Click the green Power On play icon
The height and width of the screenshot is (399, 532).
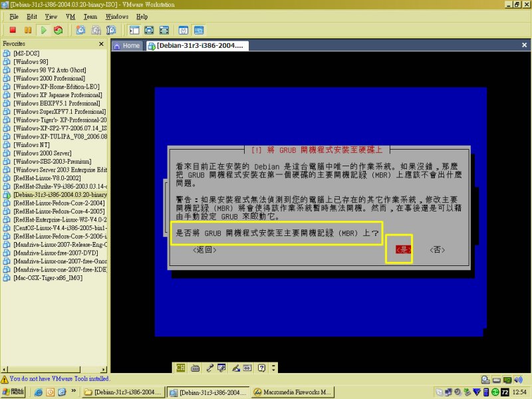pyautogui.click(x=43, y=30)
